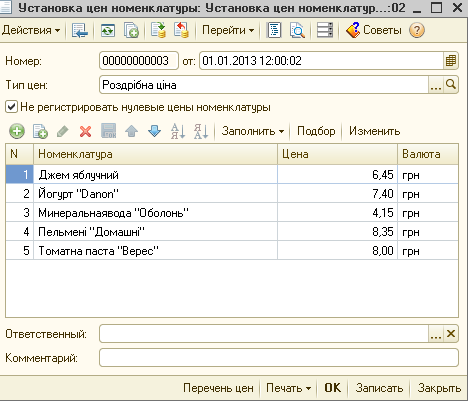Image resolution: width=468 pixels, height=401 pixels.
Task: Click the document icon in title bar
Action: 6,7
